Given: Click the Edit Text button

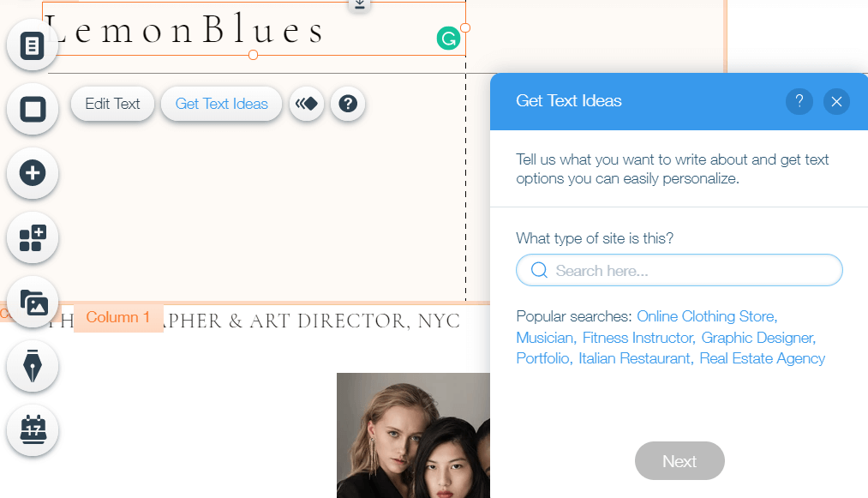Looking at the screenshot, I should click(x=112, y=104).
